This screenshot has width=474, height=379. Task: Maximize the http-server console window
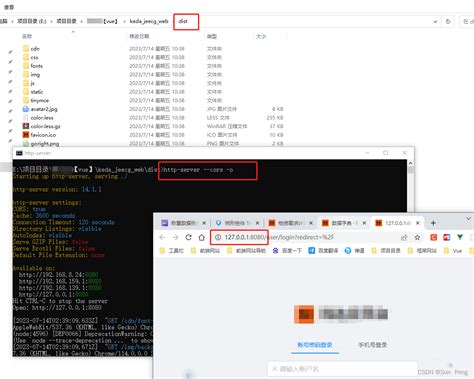point(386,153)
